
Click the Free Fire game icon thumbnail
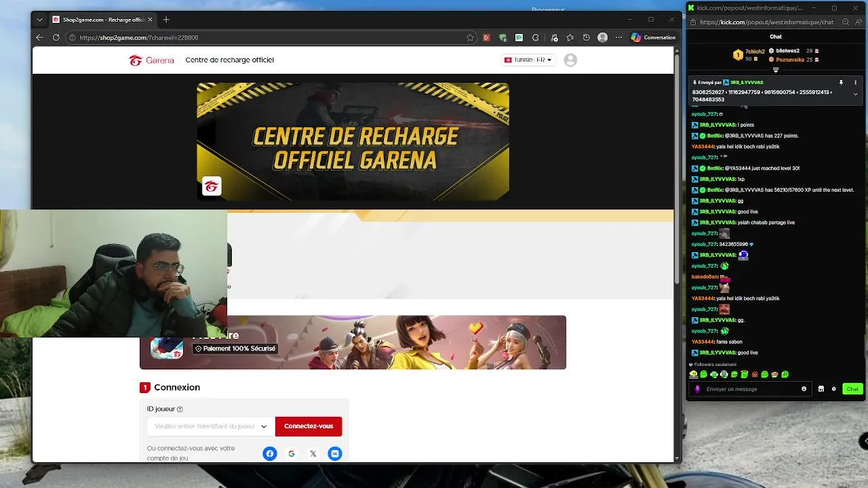[167, 348]
